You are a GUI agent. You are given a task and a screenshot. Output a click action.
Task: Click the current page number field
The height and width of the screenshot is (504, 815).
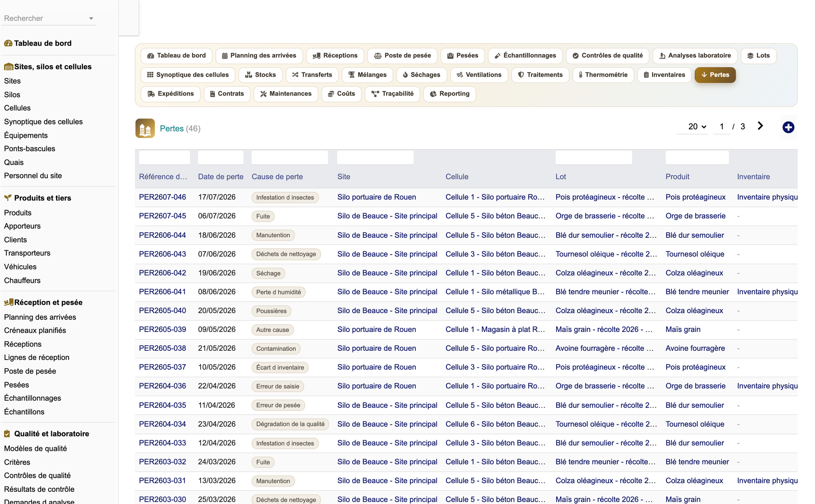tap(722, 126)
